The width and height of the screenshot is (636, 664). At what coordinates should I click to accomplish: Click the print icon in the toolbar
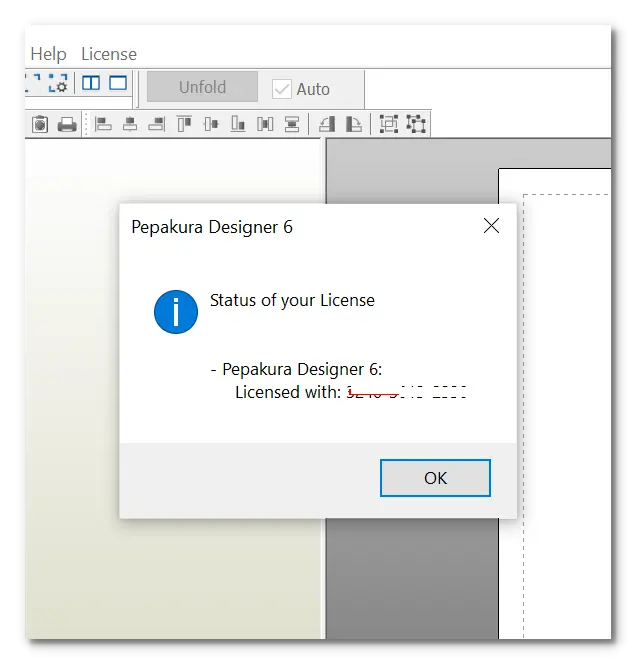click(67, 124)
